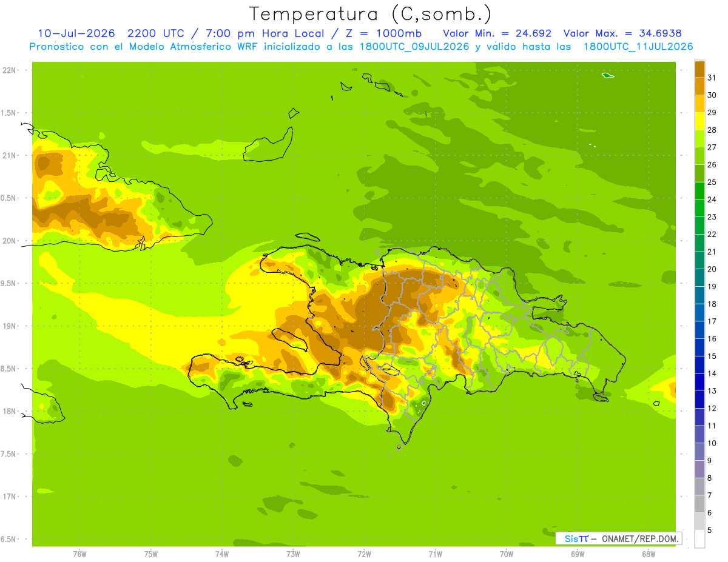The image size is (728, 562).
Task: Click the "31" legend value
Action: 712,78
